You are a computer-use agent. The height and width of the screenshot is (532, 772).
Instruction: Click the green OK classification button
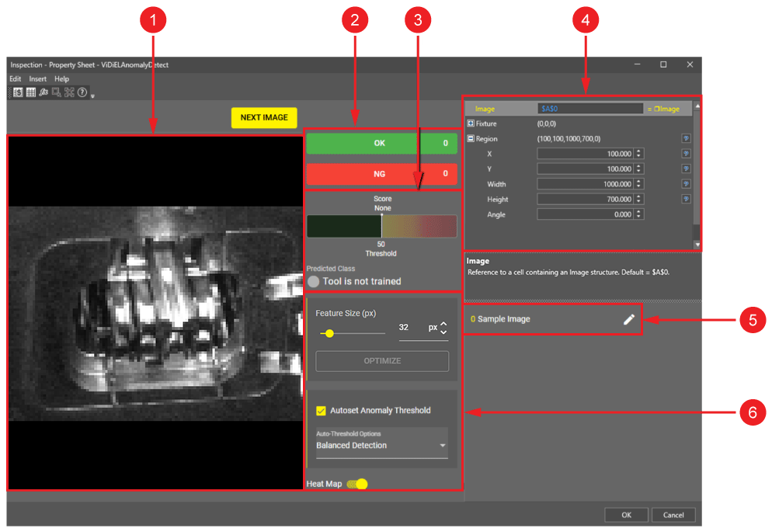click(x=381, y=144)
